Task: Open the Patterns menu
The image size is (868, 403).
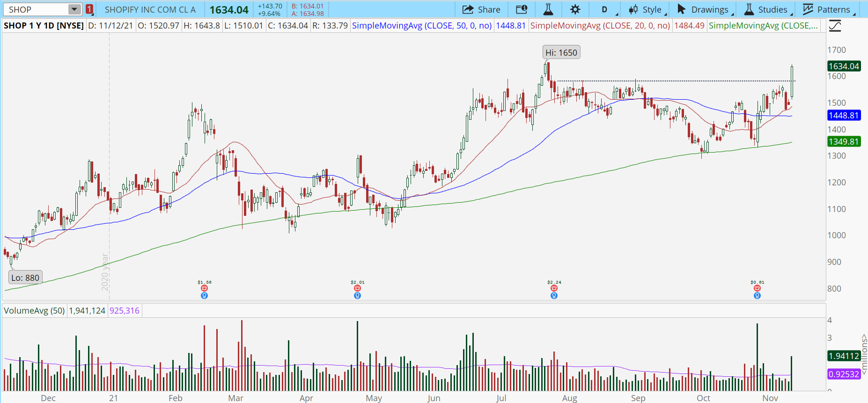Action: (829, 9)
